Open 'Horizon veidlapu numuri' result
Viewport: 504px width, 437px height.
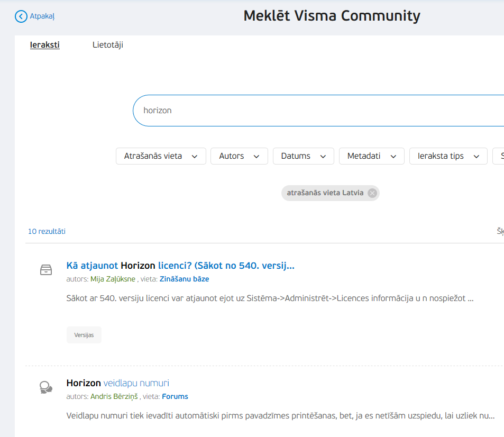coord(117,383)
